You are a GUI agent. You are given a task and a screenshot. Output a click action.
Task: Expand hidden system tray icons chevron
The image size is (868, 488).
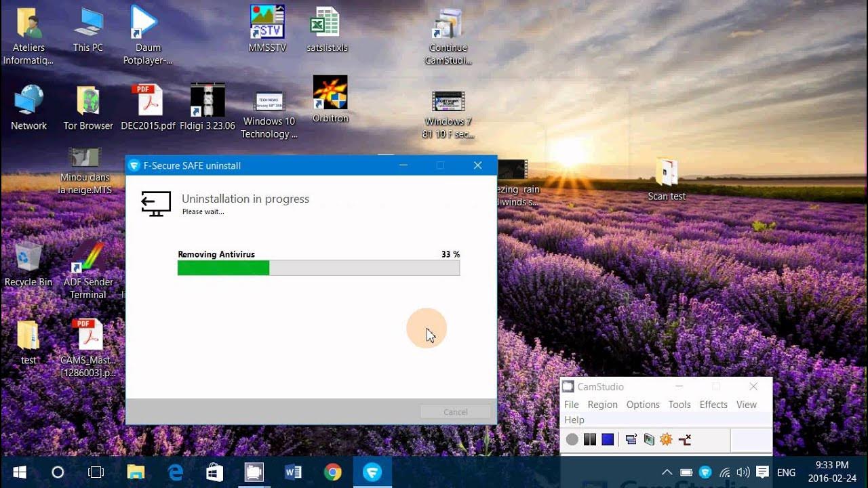(x=667, y=472)
